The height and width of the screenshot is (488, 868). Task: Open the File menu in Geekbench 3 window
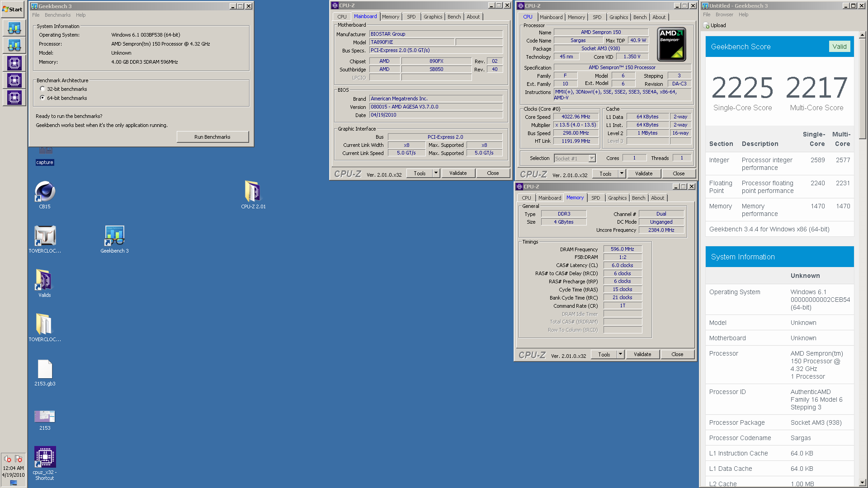coord(36,15)
